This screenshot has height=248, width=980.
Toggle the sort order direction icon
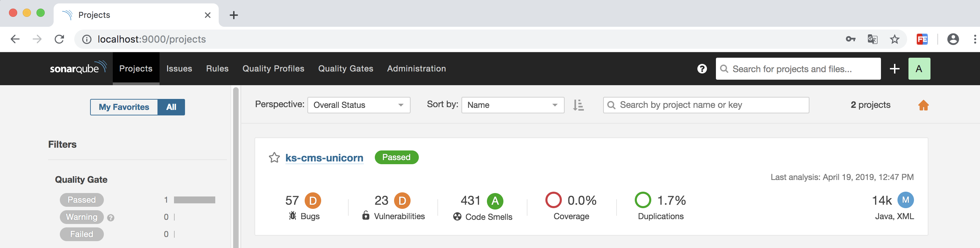click(x=578, y=105)
